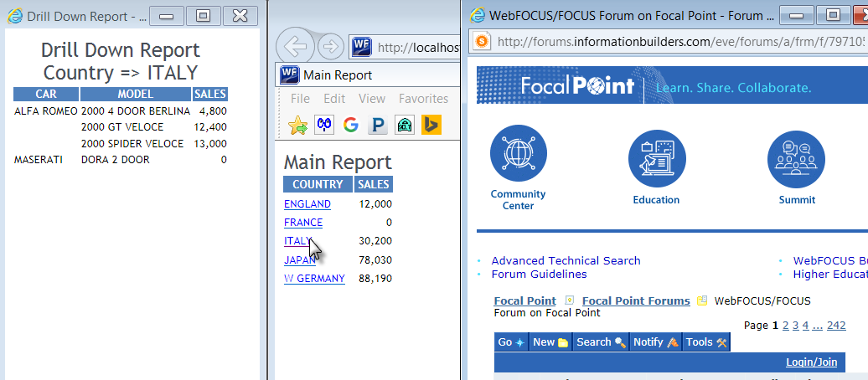Drill down on JAPAN link
868x380 pixels.
(300, 260)
